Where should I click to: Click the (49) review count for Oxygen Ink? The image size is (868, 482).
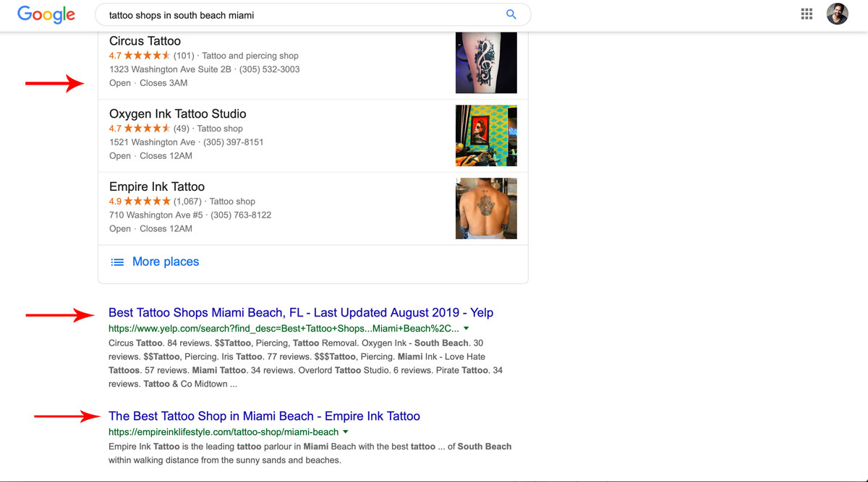182,129
